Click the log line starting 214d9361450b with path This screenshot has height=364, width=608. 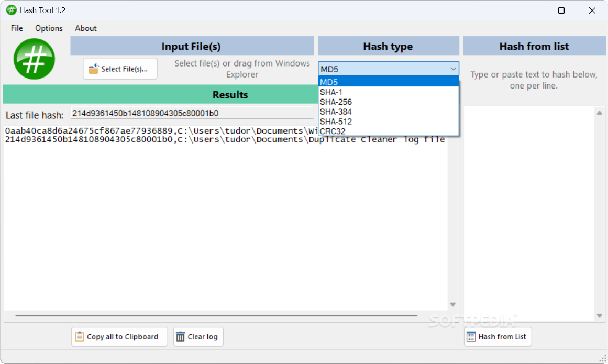coord(225,139)
